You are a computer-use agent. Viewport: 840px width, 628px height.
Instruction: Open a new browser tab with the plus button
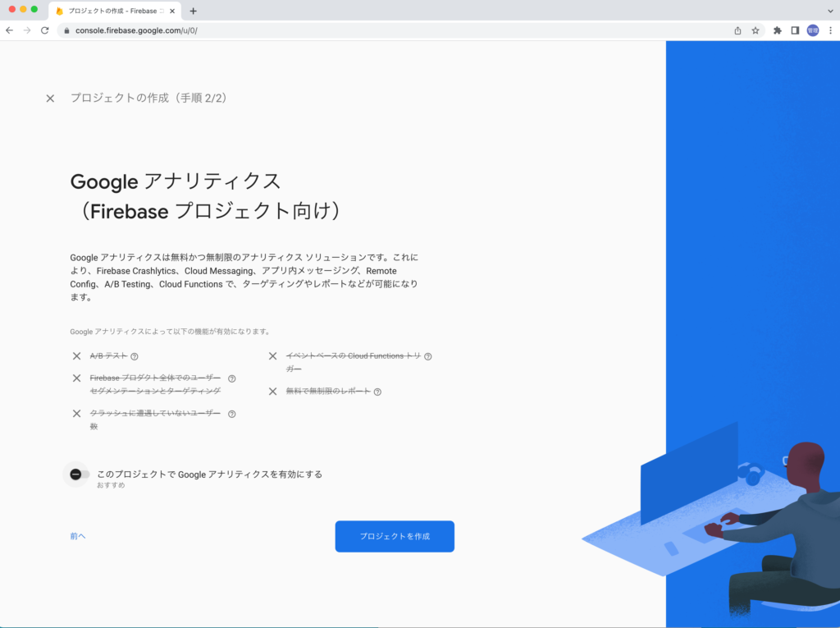(x=192, y=11)
